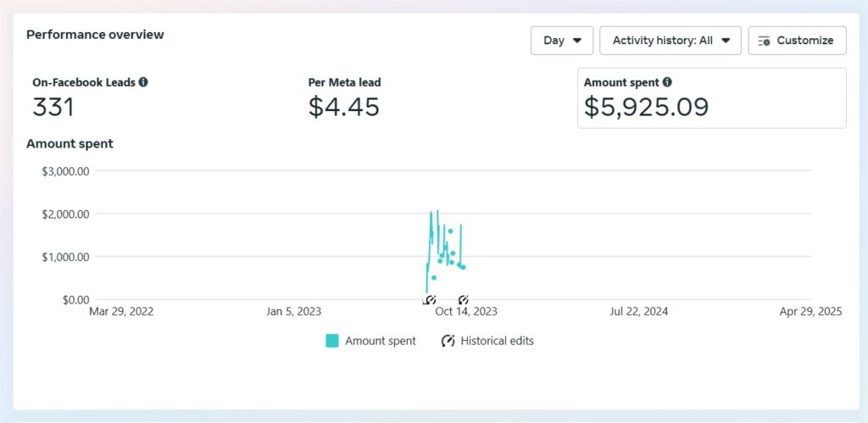The width and height of the screenshot is (868, 423).
Task: Click second historical edit marker near Oct 14
Action: coord(464,300)
